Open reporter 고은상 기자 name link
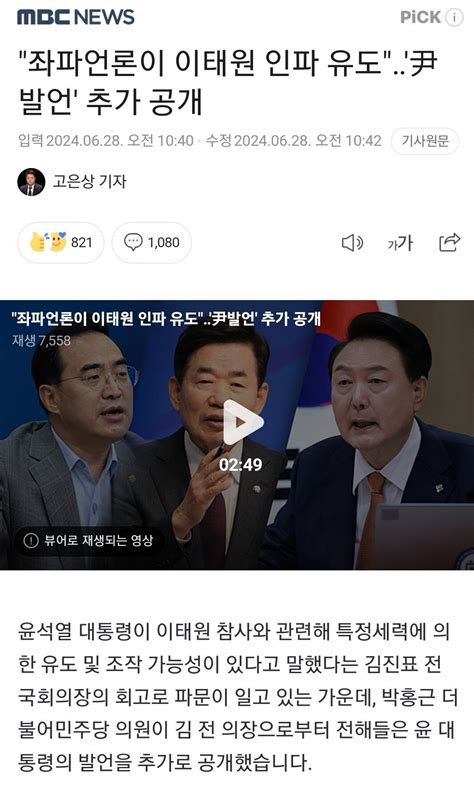This screenshot has width=474, height=786. [90, 181]
